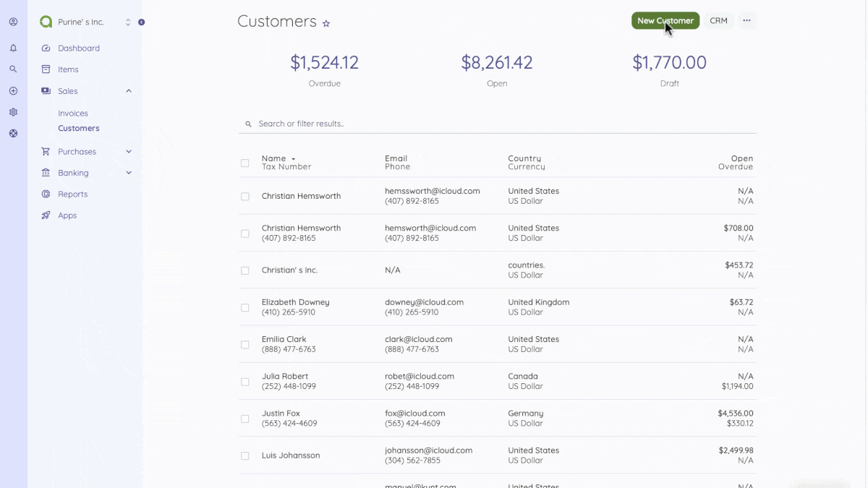This screenshot has height=488, width=868.
Task: Sort by Name column arrow
Action: coord(293,159)
